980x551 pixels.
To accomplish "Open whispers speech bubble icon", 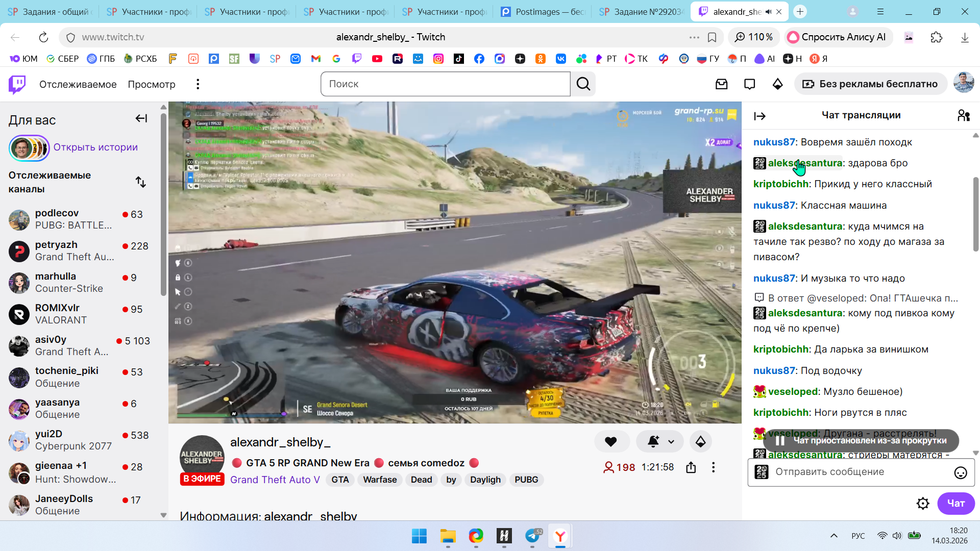I will 749,84.
